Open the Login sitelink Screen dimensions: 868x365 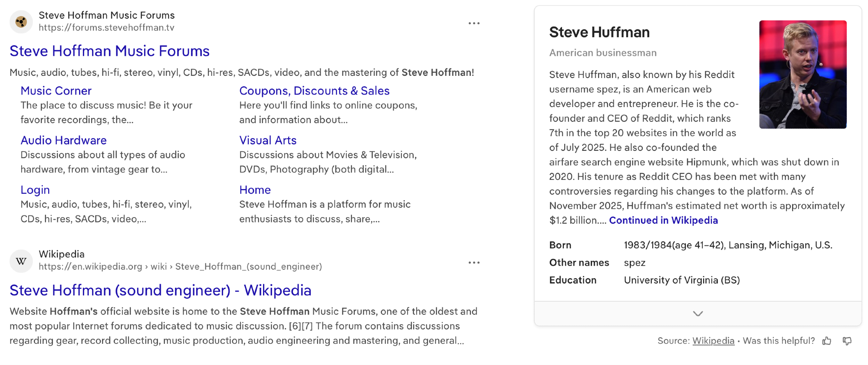[35, 190]
